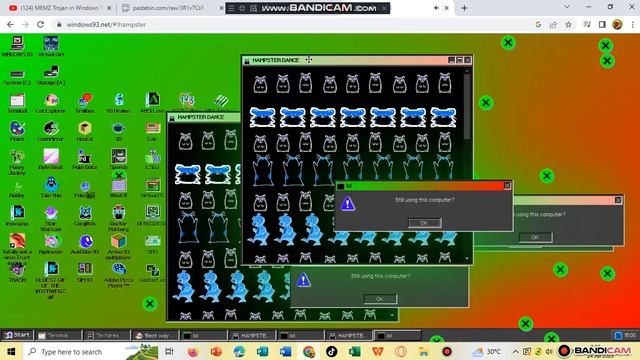Open the system tray volume control
640x360 pixels.
click(549, 351)
